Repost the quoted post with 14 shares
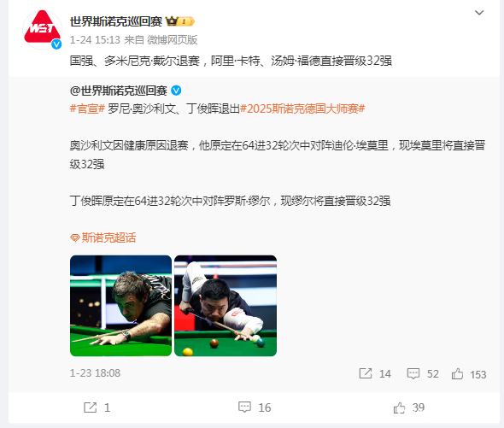504x428 pixels. pyautogui.click(x=375, y=373)
